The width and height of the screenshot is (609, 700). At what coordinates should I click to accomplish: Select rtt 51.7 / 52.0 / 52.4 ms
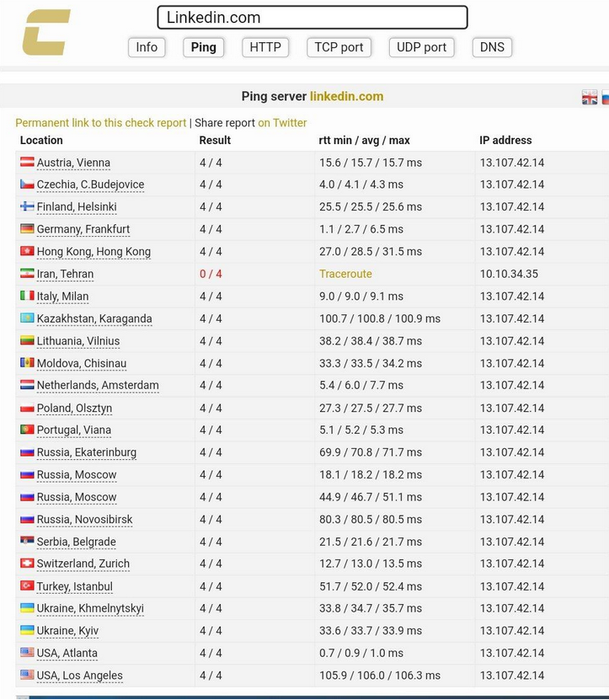pyautogui.click(x=371, y=586)
